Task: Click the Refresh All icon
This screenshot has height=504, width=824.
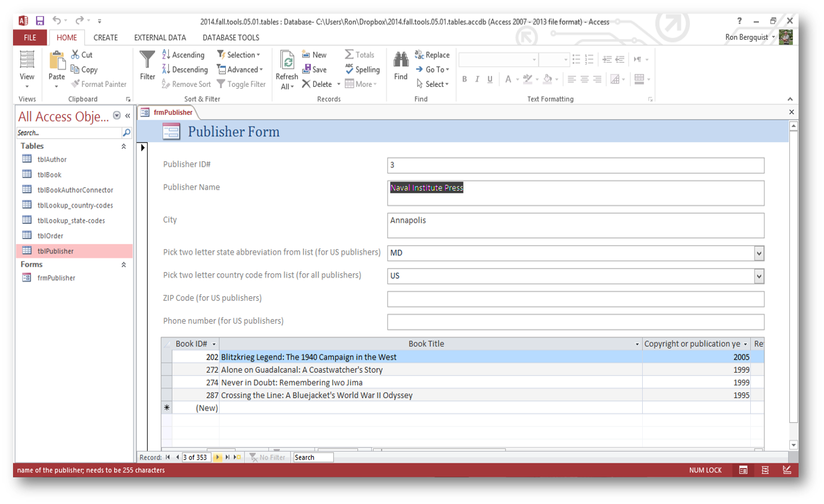Action: click(x=287, y=61)
